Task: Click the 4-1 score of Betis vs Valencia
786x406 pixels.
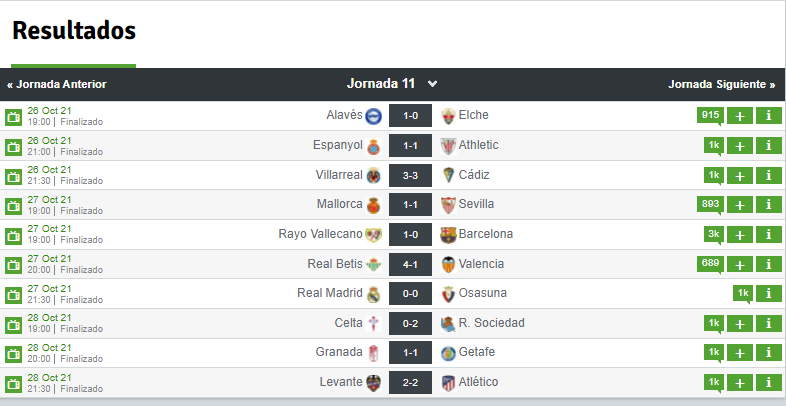Action: [x=410, y=264]
